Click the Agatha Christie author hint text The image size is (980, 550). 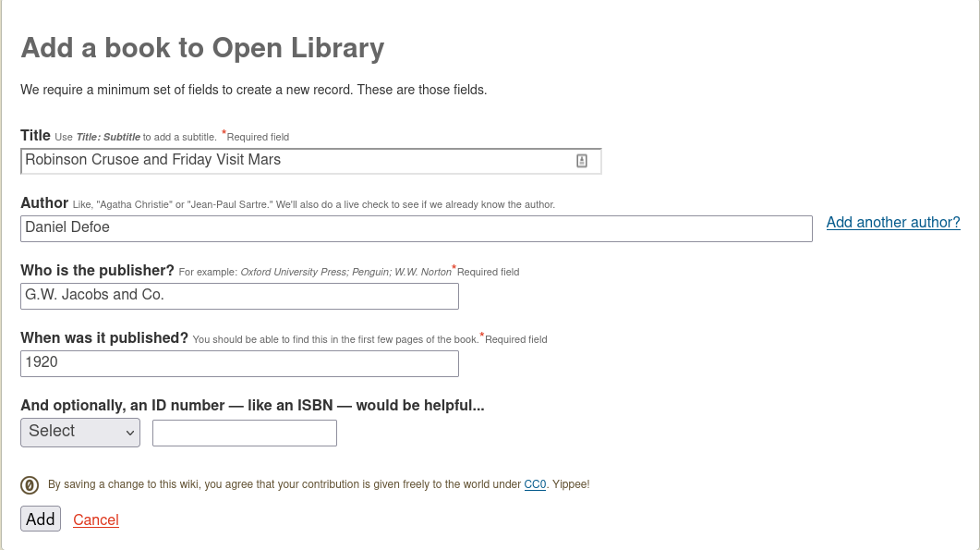314,204
